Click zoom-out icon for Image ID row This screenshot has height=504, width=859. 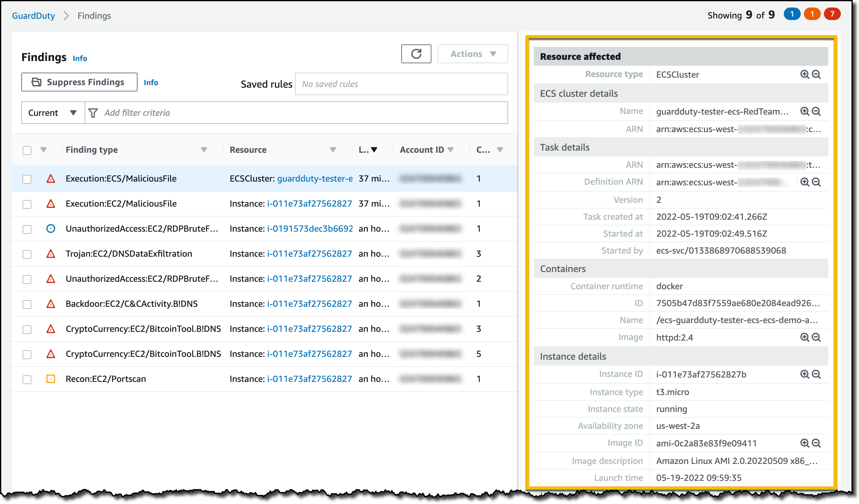[816, 443]
